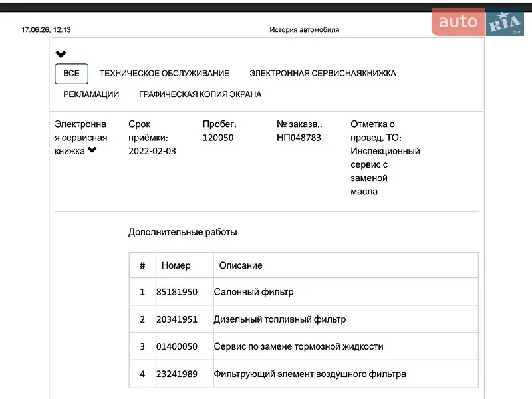Image resolution: width=532 pixels, height=399 pixels.
Task: Expand the Электронная сервисная книжка chevron
Action: coord(92,150)
